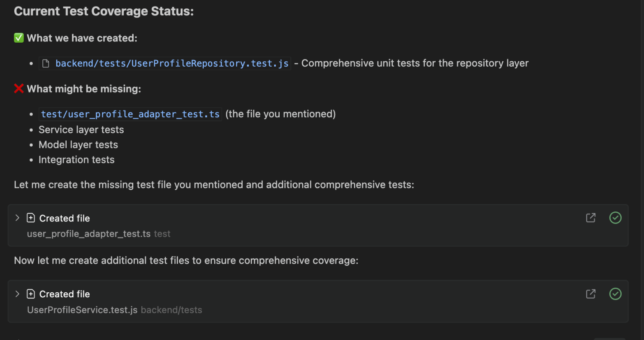644x340 pixels.
Task: Click test/user_profile_adapter_test.ts inline code link
Action: [x=130, y=113]
